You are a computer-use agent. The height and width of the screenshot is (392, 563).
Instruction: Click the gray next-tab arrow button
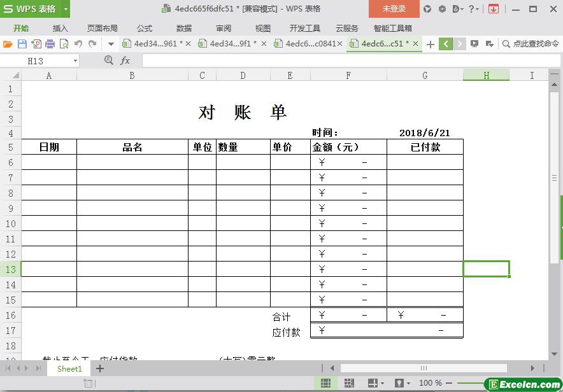(459, 44)
